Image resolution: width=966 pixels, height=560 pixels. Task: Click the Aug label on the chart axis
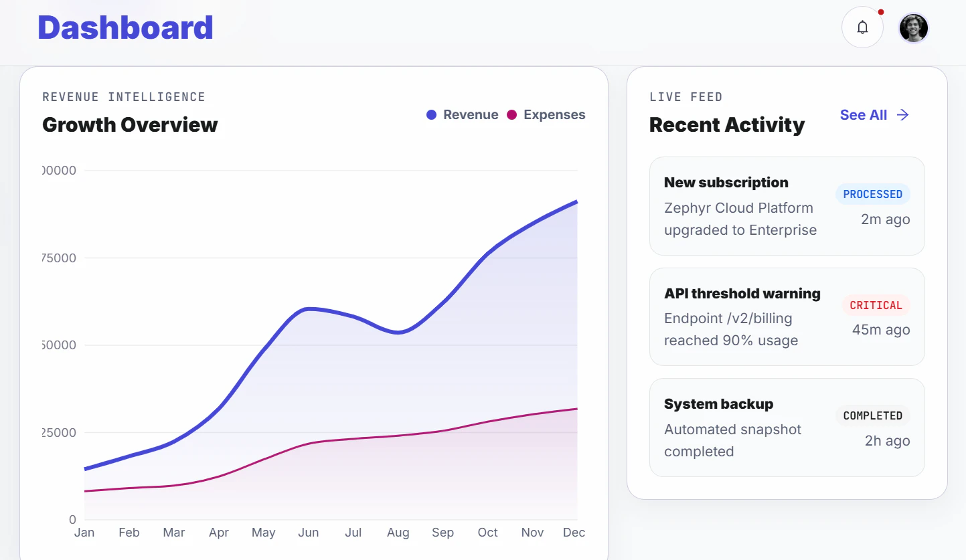coord(398,533)
